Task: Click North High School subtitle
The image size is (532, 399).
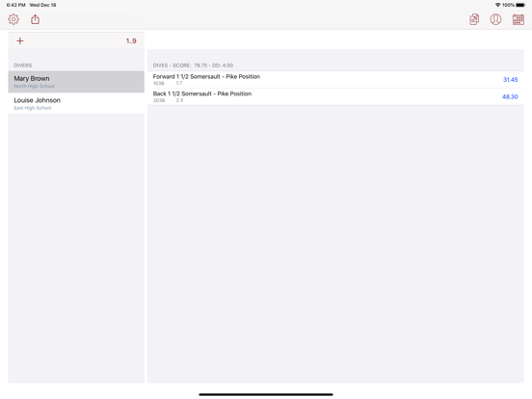Action: [x=34, y=86]
